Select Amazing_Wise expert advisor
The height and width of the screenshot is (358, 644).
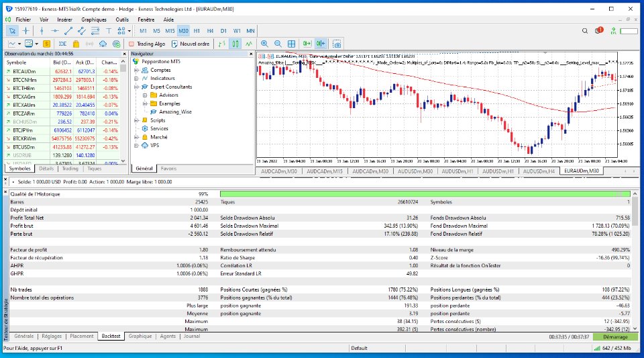[x=175, y=111]
